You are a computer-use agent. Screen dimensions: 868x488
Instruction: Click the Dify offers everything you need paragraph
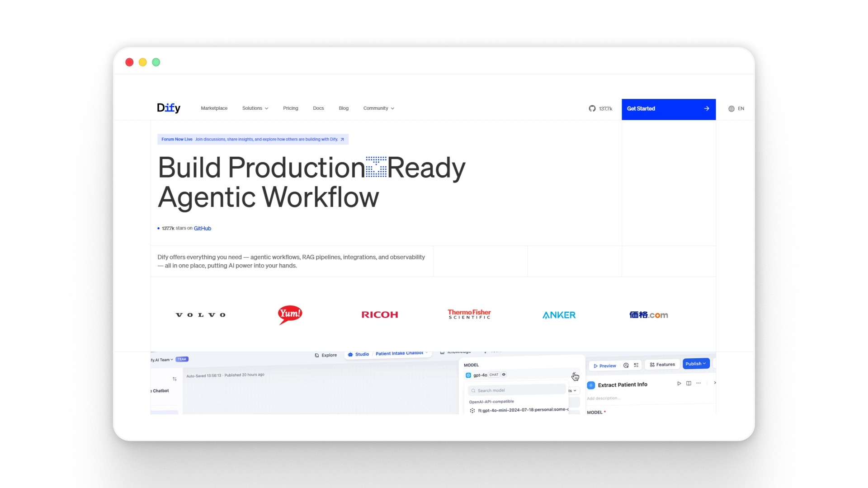[x=291, y=261]
